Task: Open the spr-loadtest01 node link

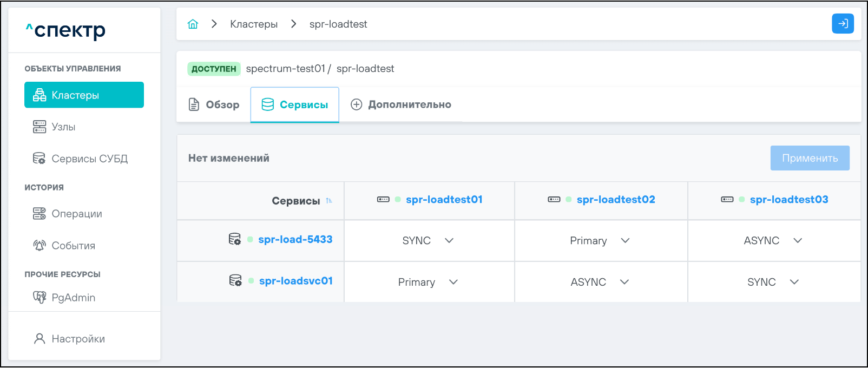Action: coord(444,200)
